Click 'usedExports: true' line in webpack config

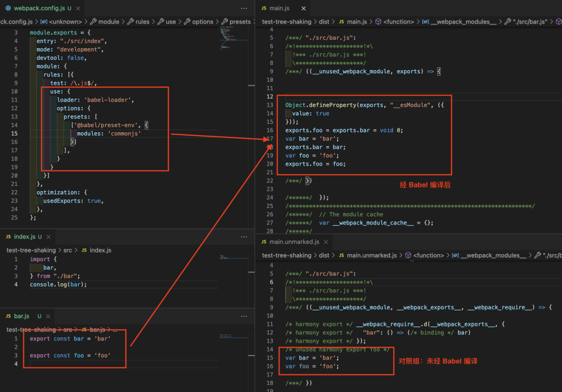pyautogui.click(x=73, y=201)
